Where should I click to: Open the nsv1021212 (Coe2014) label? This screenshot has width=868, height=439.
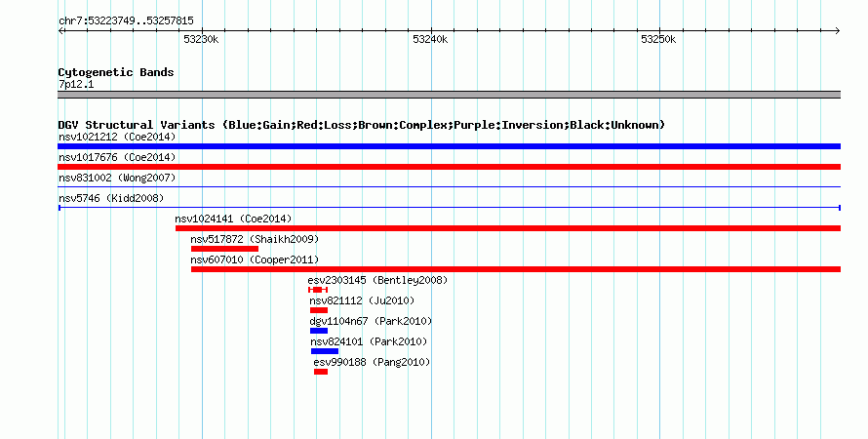click(x=117, y=137)
